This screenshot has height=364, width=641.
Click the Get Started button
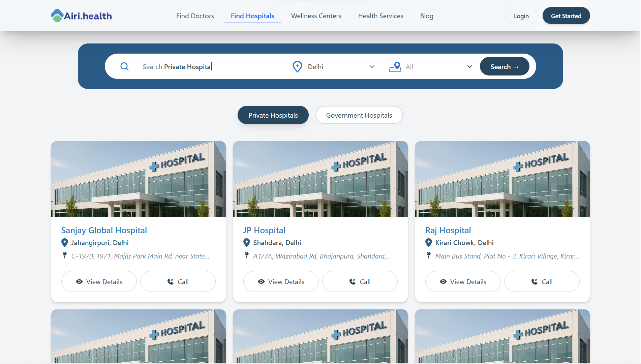[566, 16]
